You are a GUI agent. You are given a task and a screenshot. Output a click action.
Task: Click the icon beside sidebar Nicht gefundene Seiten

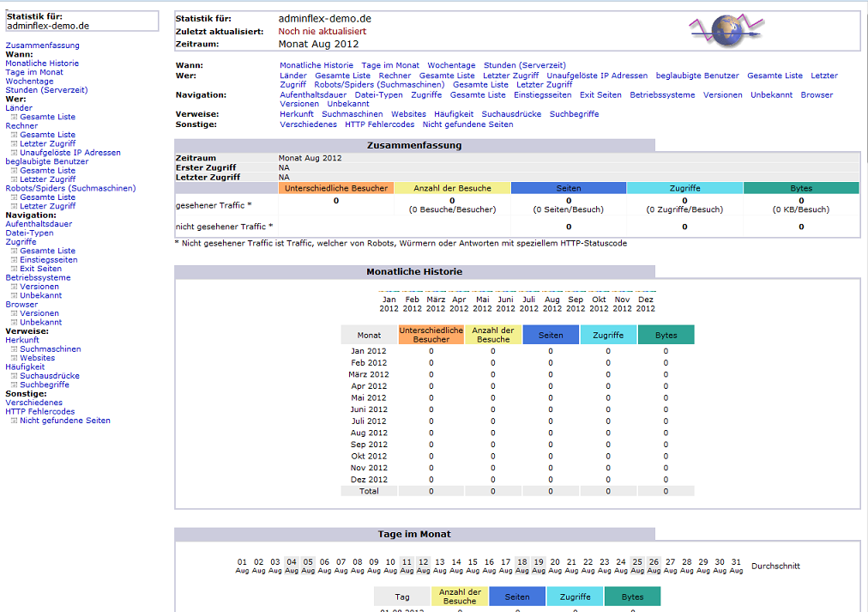click(x=15, y=421)
